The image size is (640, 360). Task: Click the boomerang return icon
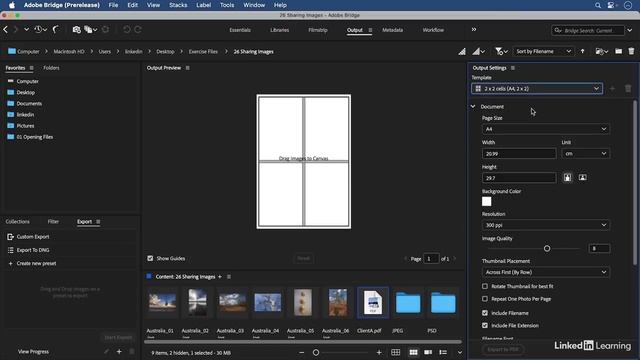coord(56,29)
